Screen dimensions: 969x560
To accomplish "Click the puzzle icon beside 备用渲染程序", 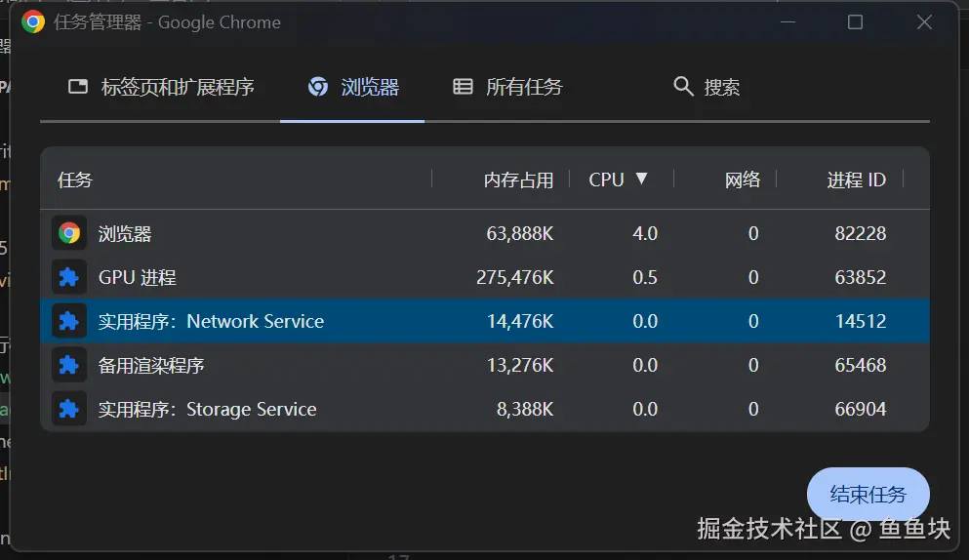I will pyautogui.click(x=68, y=365).
